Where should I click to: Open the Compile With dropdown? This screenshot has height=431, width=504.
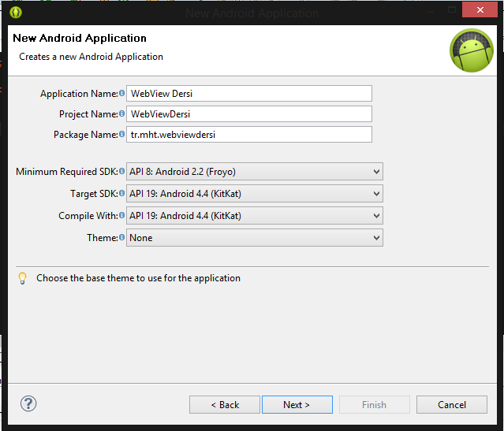[x=255, y=216]
